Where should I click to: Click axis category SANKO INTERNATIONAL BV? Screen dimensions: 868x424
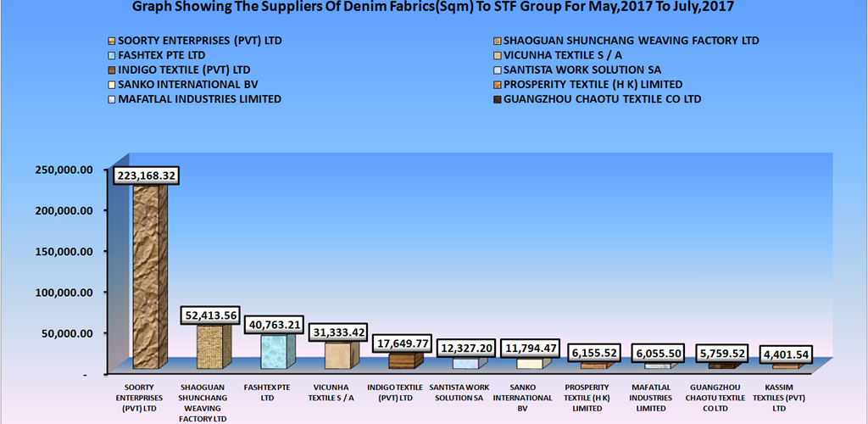(x=522, y=398)
